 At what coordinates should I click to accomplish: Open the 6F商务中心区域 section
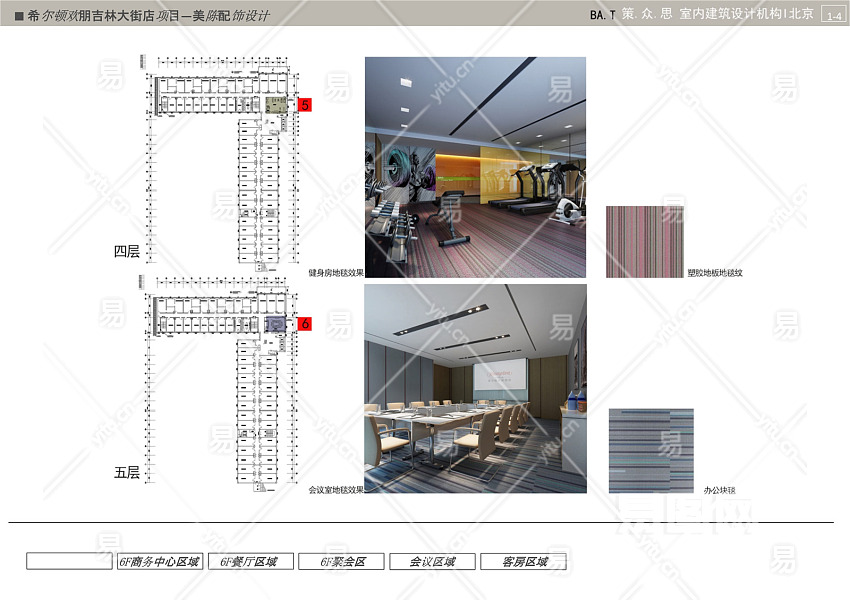(160, 562)
